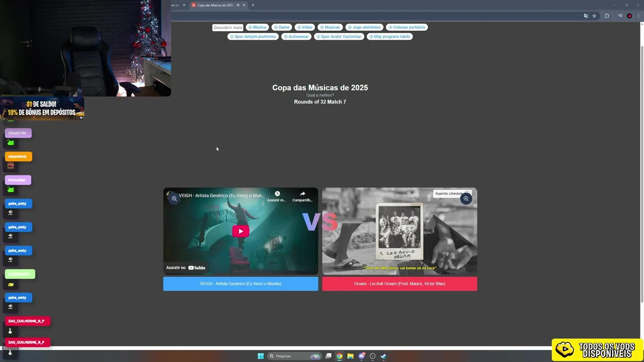
Task: Click the 'Descobrir mais' label
Action: [227, 28]
